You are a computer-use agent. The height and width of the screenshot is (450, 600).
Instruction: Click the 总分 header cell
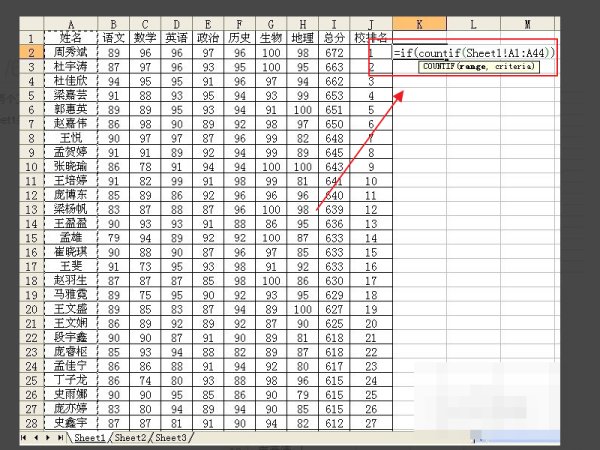click(334, 38)
